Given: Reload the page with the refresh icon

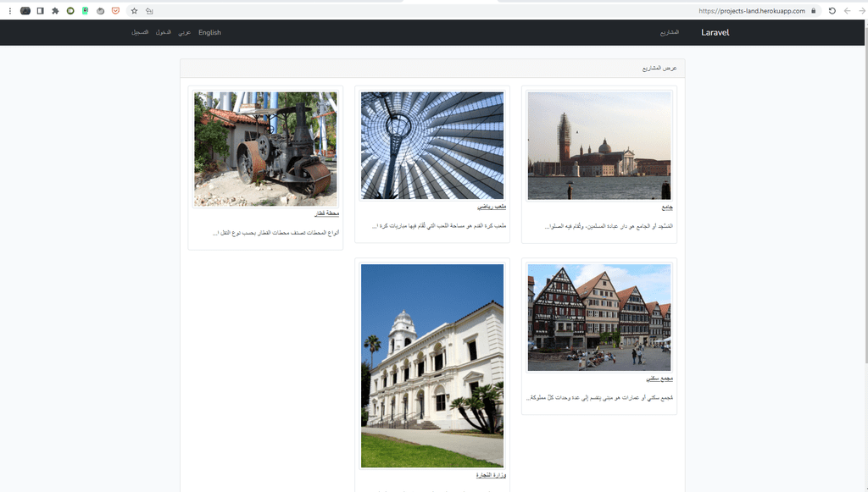Looking at the screenshot, I should [x=832, y=10].
